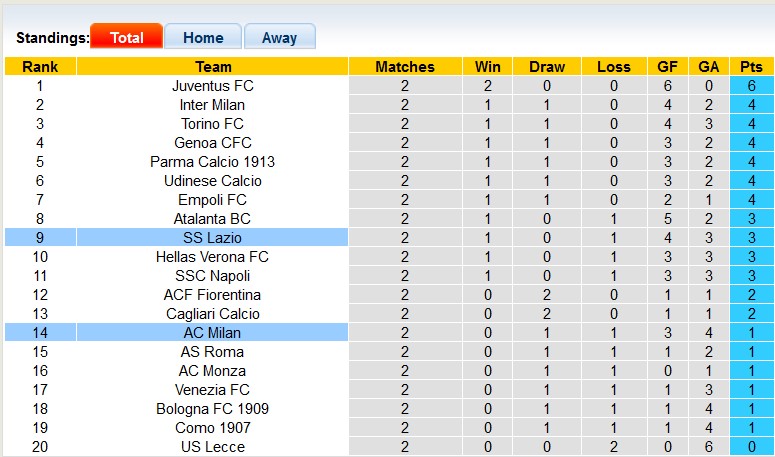Click the Win column header
This screenshot has width=775, height=457.
pos(488,67)
